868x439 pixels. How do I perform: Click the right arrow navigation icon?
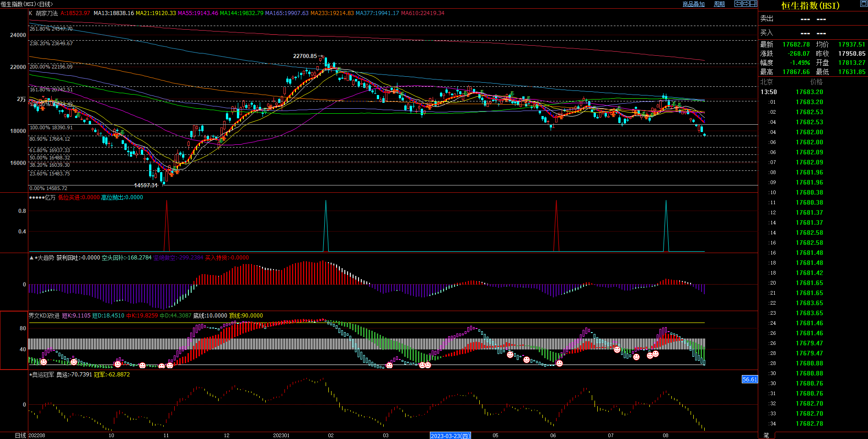pos(746,4)
